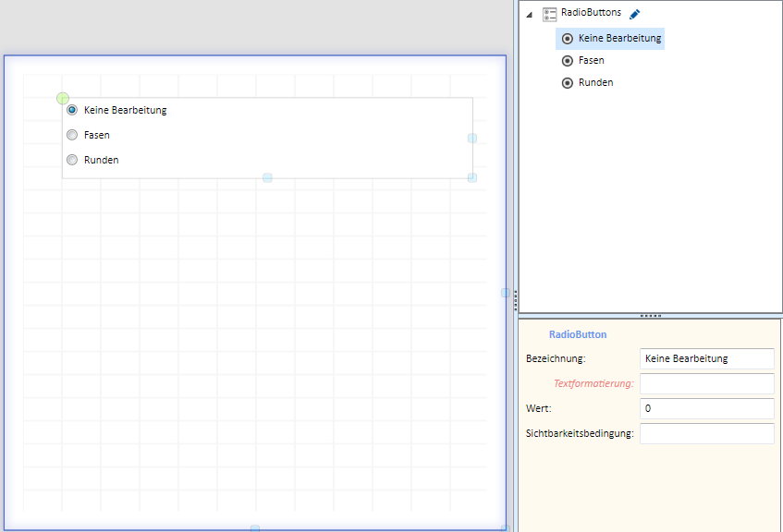Click the Textformatierung input field
The width and height of the screenshot is (783, 532).
pyautogui.click(x=706, y=384)
